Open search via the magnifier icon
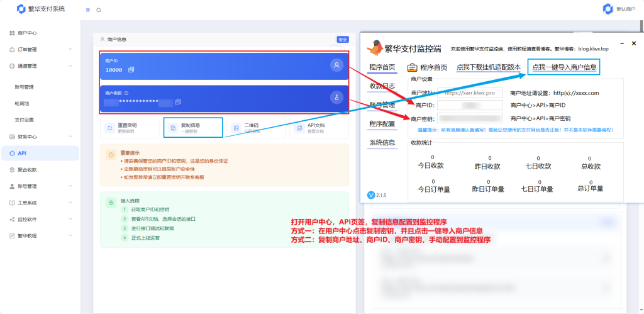 pyautogui.click(x=99, y=10)
